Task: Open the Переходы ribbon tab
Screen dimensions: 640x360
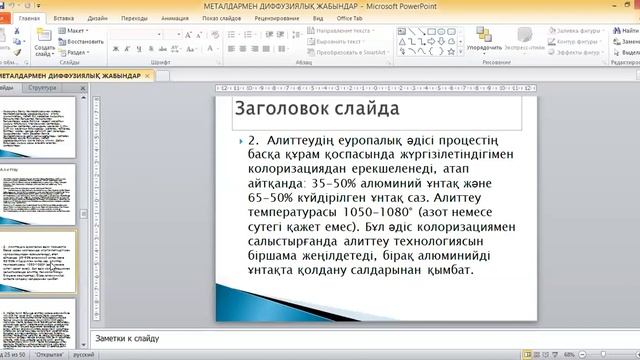Action: [x=134, y=18]
